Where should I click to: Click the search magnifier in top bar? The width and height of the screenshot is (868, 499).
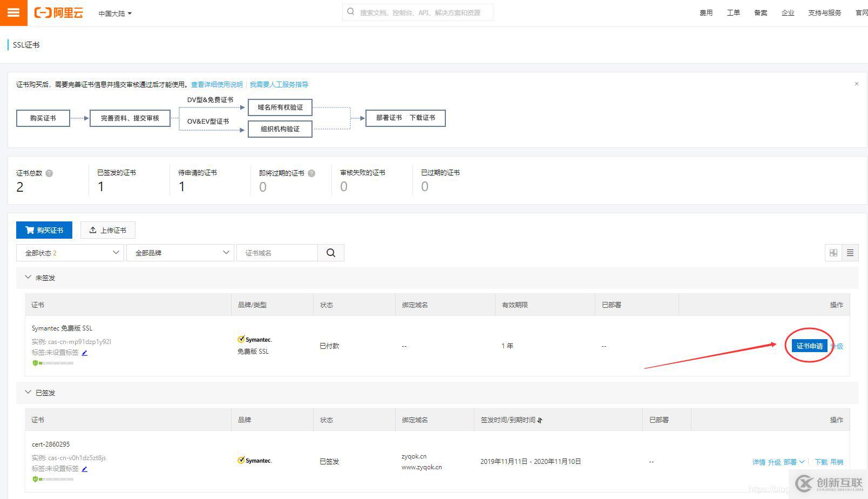pos(351,12)
